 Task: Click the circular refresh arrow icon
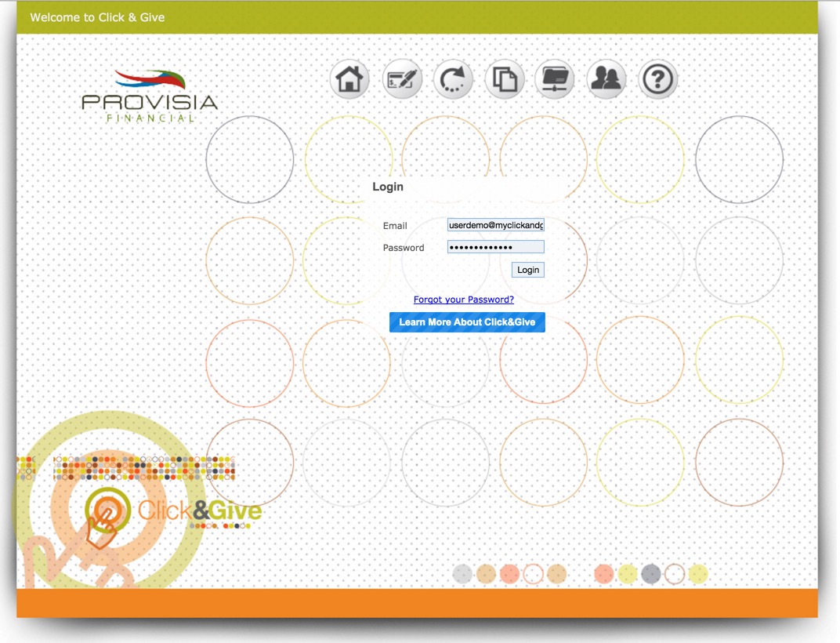click(x=453, y=79)
